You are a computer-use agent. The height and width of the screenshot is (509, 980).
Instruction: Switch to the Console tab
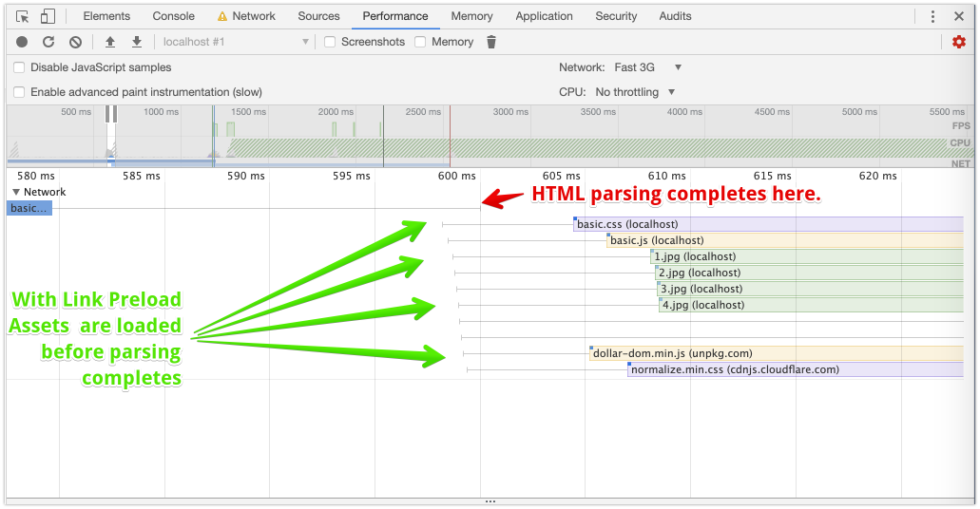click(173, 16)
